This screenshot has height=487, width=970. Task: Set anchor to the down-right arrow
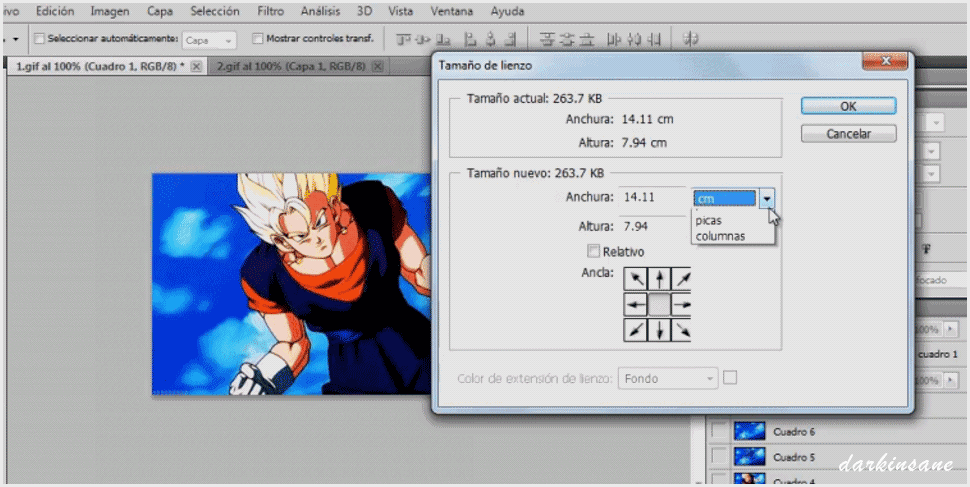click(x=681, y=329)
